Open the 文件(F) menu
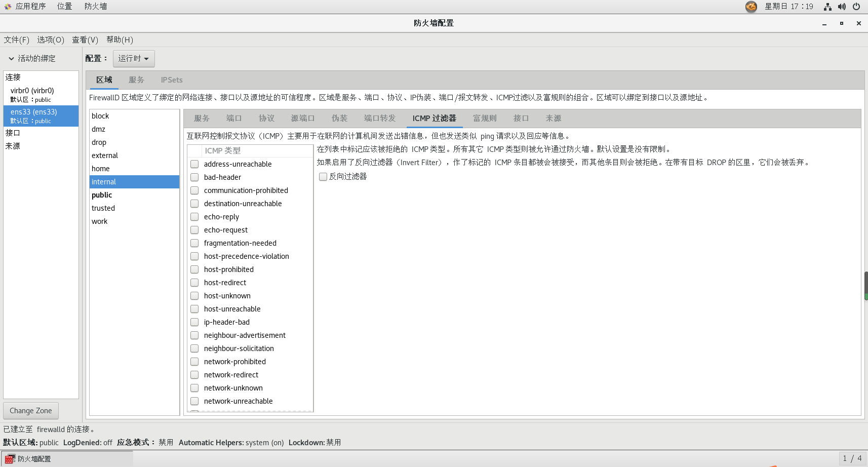This screenshot has width=868, height=467. [17, 40]
